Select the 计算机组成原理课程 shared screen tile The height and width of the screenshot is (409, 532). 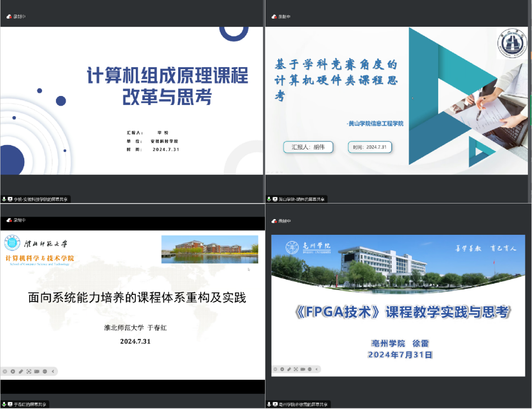tap(131, 101)
